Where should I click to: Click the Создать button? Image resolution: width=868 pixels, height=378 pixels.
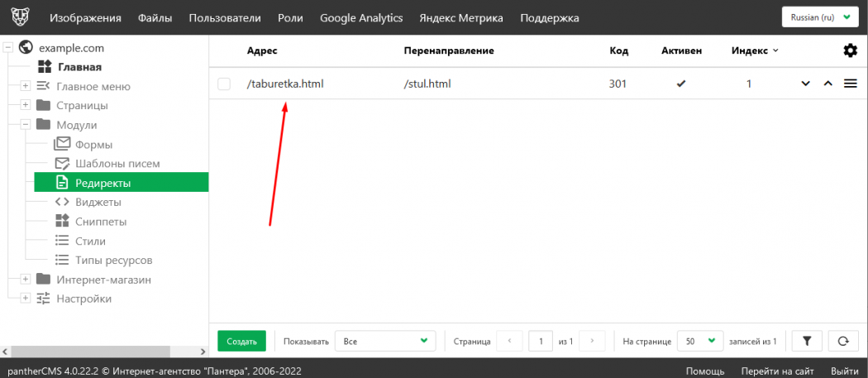[241, 341]
